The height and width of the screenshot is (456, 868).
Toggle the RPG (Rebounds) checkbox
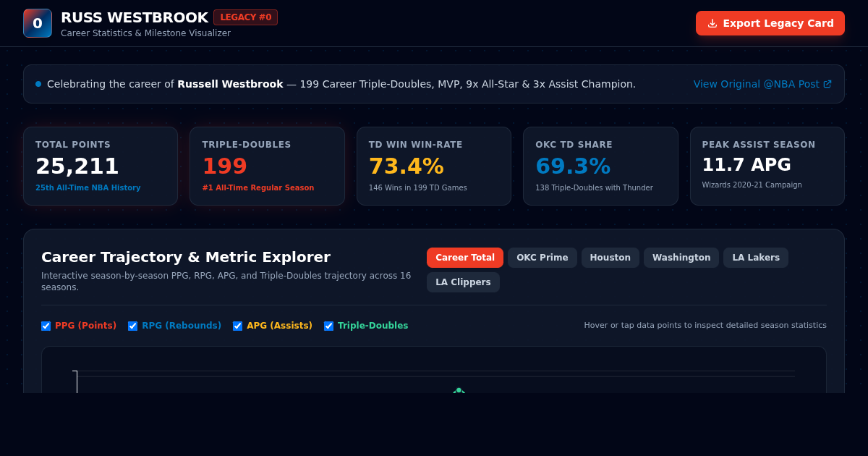click(133, 326)
